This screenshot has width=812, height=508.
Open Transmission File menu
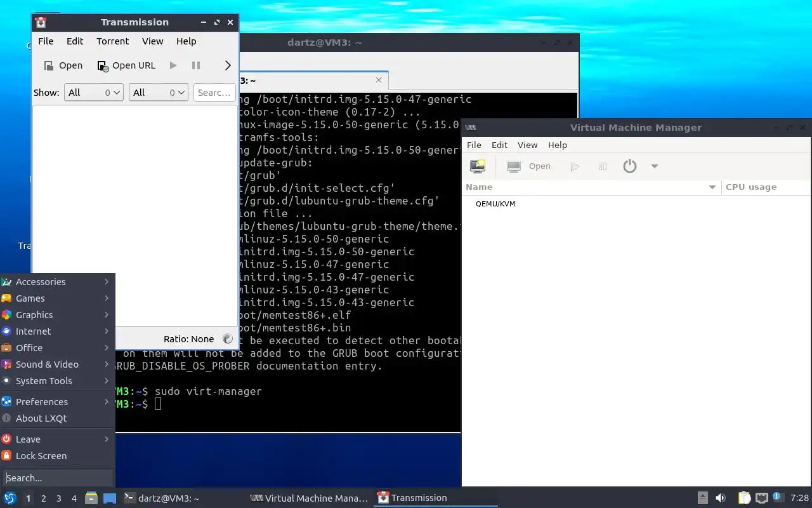46,41
